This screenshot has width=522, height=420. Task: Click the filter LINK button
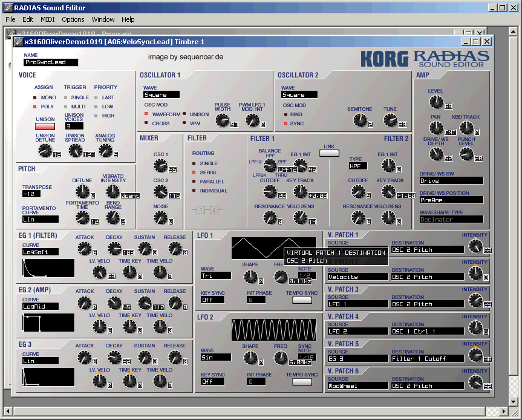[x=329, y=153]
